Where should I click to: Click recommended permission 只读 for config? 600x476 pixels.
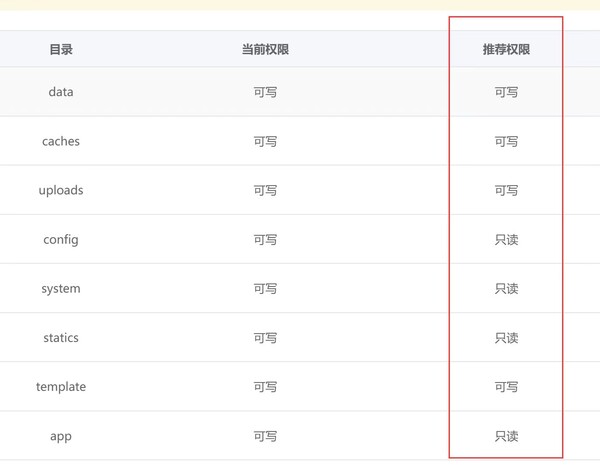point(506,239)
